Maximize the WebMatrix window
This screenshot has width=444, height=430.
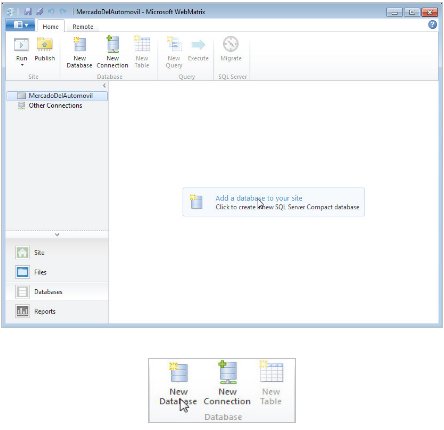412,12
